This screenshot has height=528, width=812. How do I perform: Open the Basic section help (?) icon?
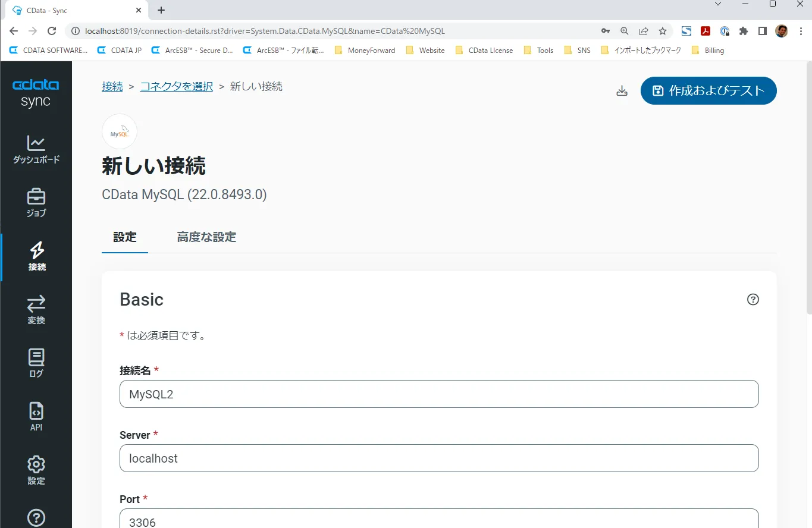753,299
